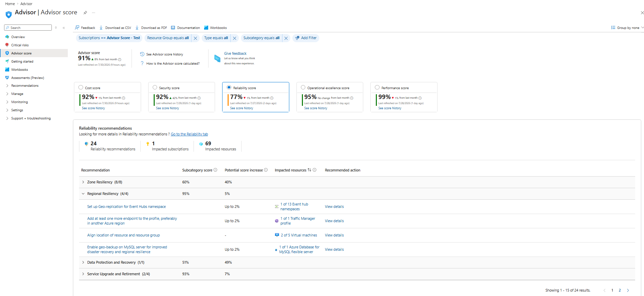Open Documentation from the toolbar
The image size is (644, 296).
coord(185,28)
